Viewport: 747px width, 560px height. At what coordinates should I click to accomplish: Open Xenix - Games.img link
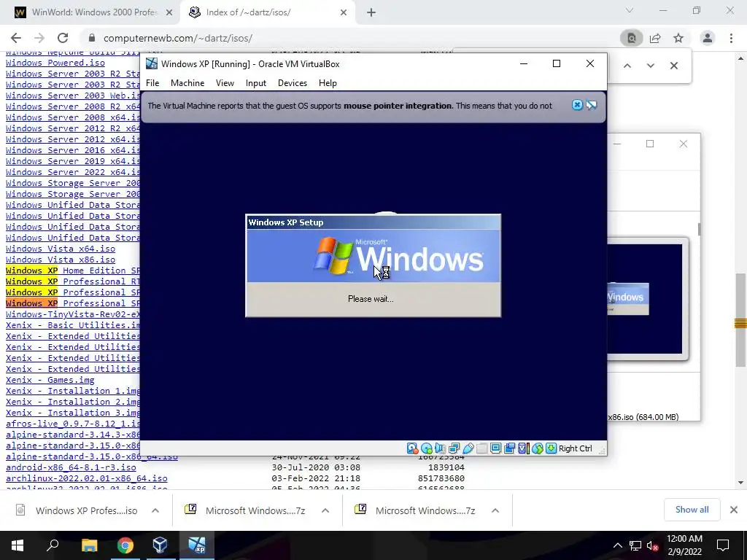[x=50, y=380]
